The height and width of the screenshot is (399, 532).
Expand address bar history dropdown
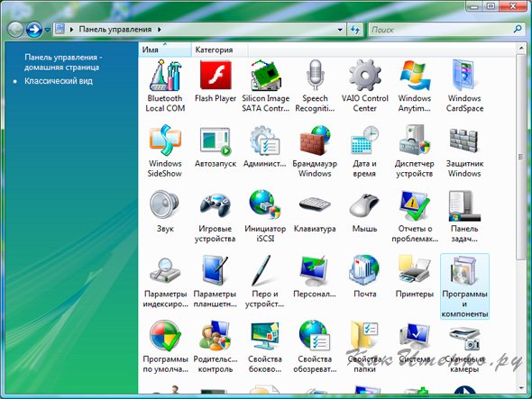coord(340,30)
